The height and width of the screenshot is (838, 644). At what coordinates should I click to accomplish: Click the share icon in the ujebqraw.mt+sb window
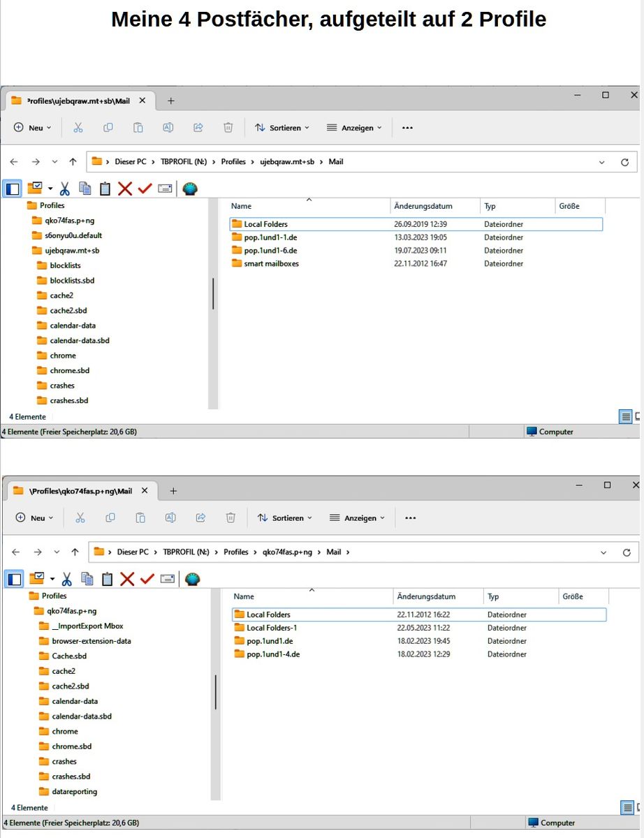pyautogui.click(x=198, y=128)
